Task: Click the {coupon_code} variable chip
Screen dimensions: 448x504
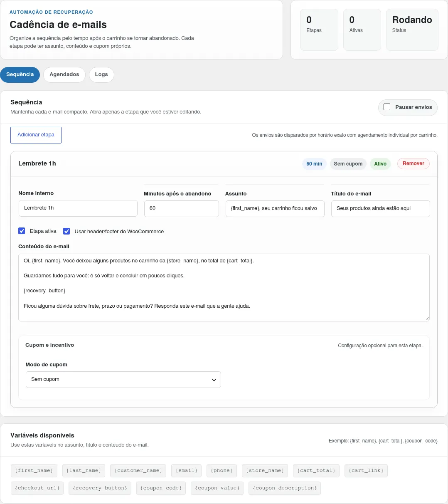Action: [161, 488]
